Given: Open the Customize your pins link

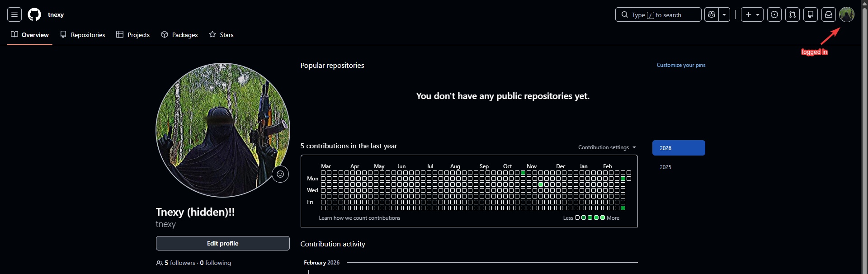Looking at the screenshot, I should click(681, 65).
